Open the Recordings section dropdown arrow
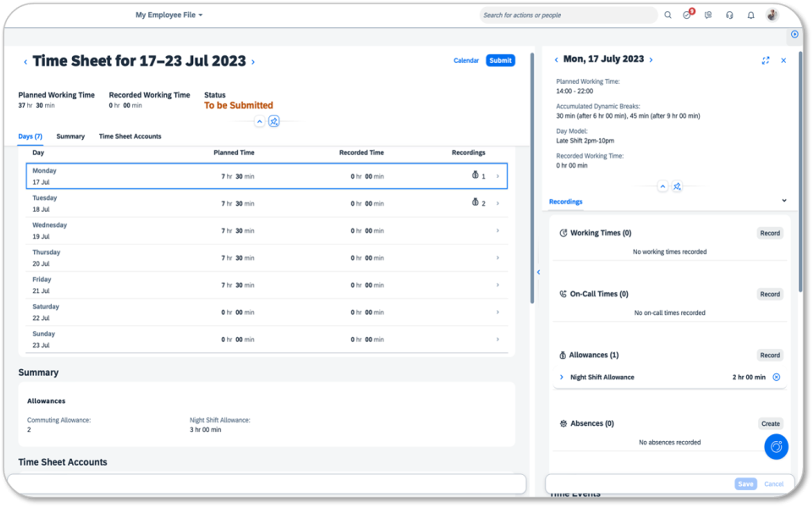 pos(784,201)
